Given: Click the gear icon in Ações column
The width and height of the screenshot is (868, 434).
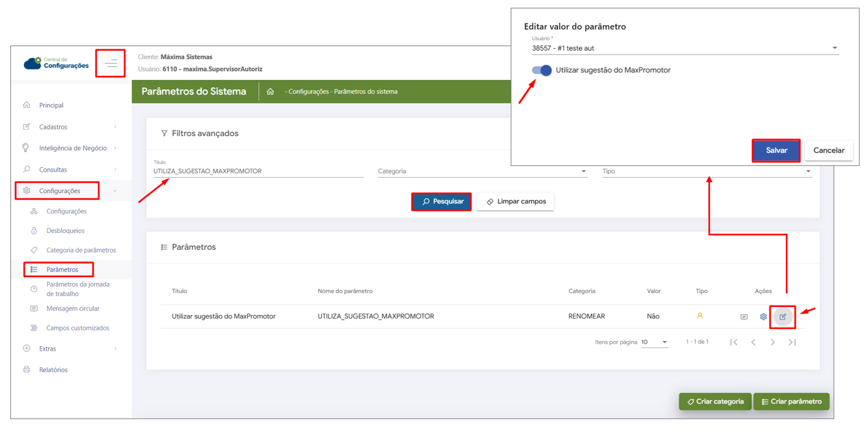Looking at the screenshot, I should pyautogui.click(x=763, y=317).
